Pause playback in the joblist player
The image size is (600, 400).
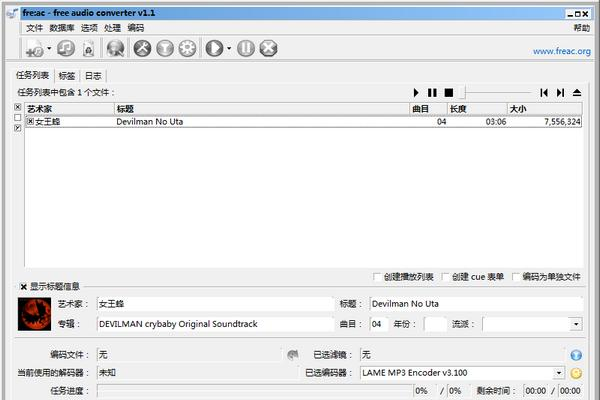432,93
